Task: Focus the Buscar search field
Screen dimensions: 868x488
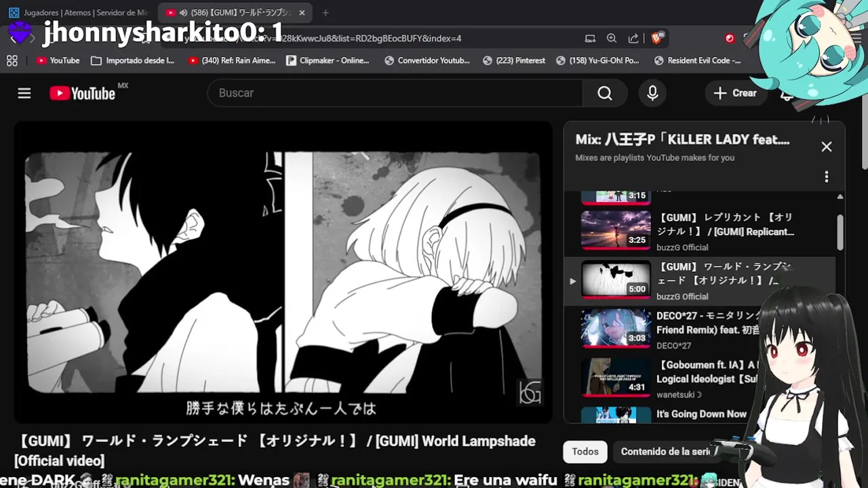Action: 395,94
